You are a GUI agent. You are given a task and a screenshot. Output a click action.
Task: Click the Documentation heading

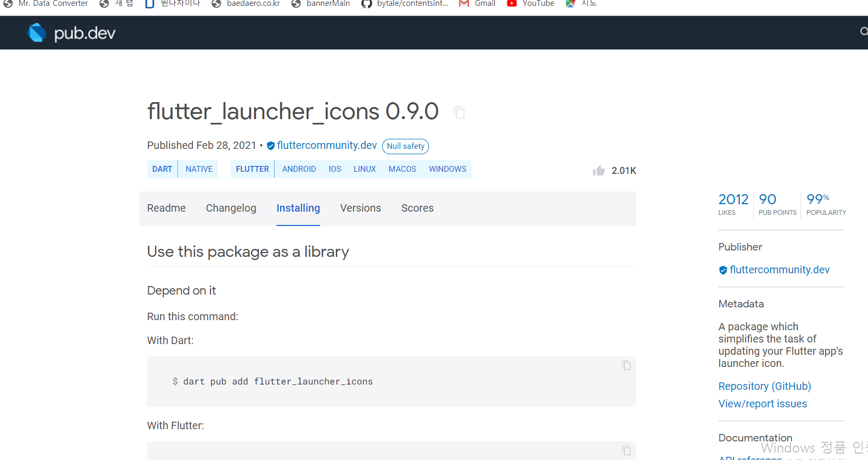click(x=755, y=438)
